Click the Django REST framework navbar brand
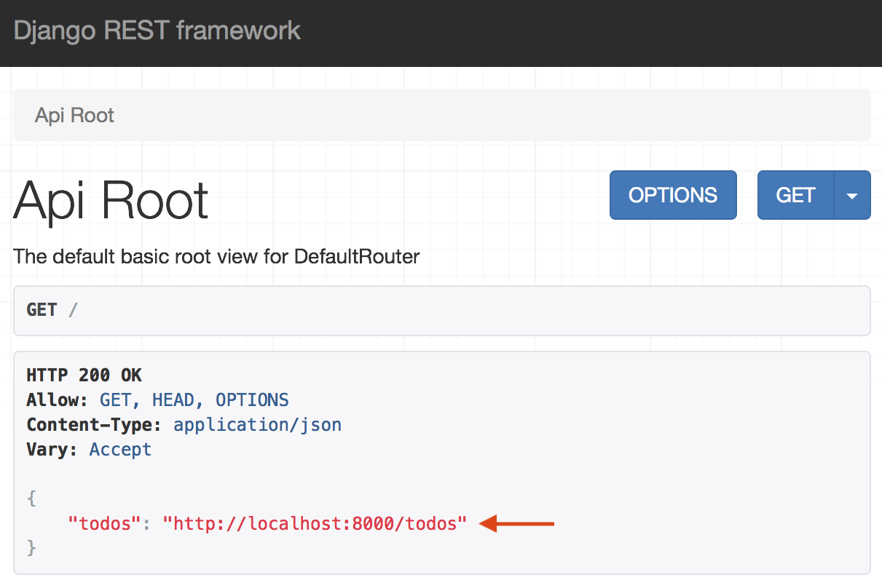882x588 pixels. 157,31
